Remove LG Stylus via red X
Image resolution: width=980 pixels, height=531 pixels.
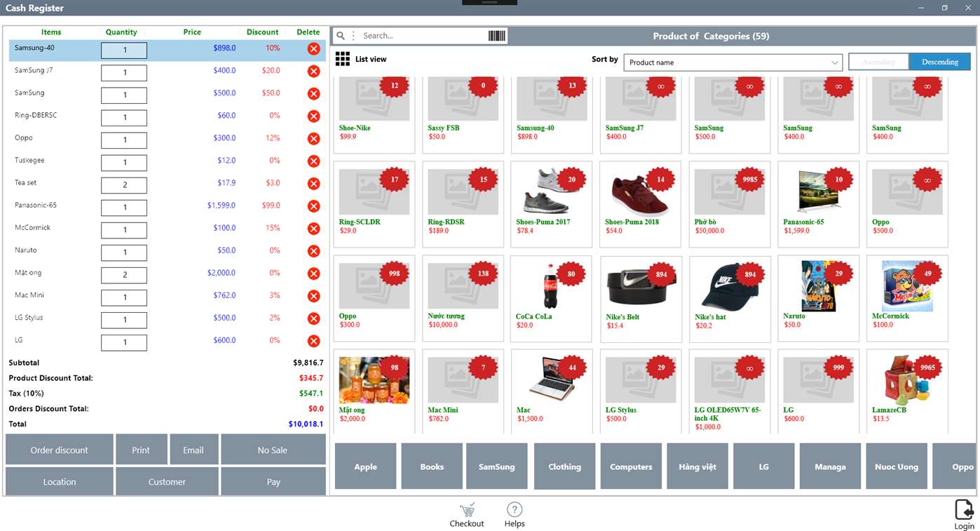pyautogui.click(x=313, y=318)
